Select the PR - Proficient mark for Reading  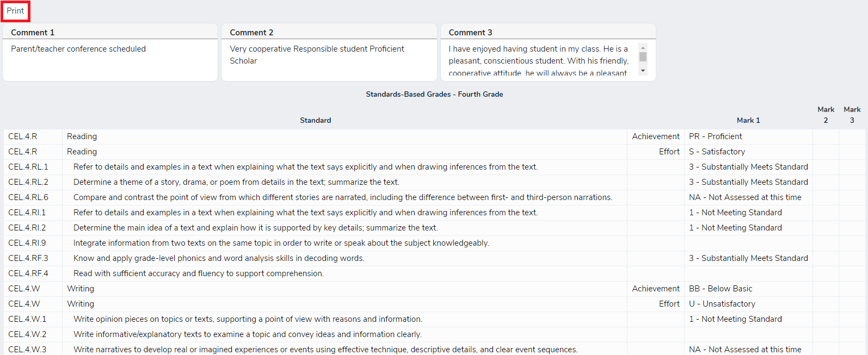pyautogui.click(x=715, y=136)
